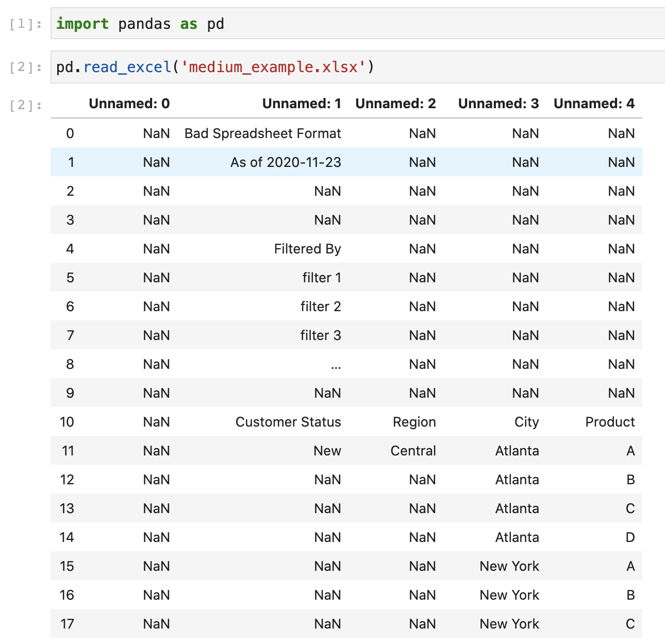Click the 'Region' cell in row 10
Viewport: 665px width, 644px height.
tap(414, 421)
